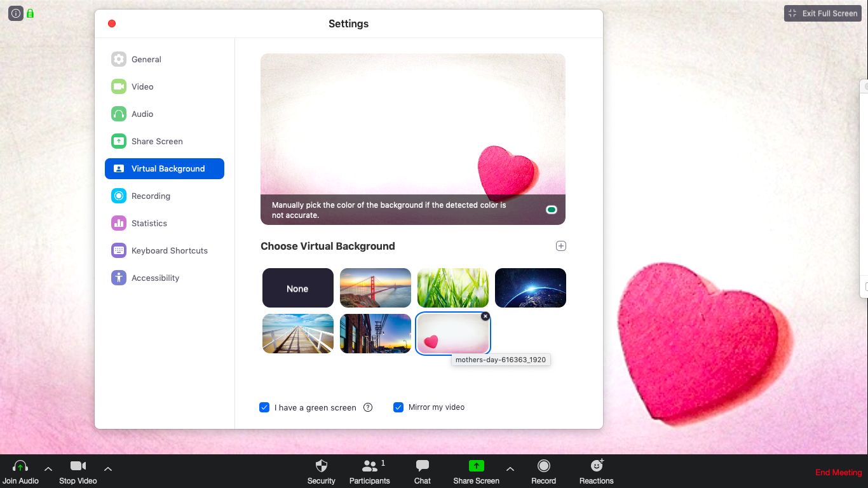Select the beach pier background
868x488 pixels.
[298, 334]
